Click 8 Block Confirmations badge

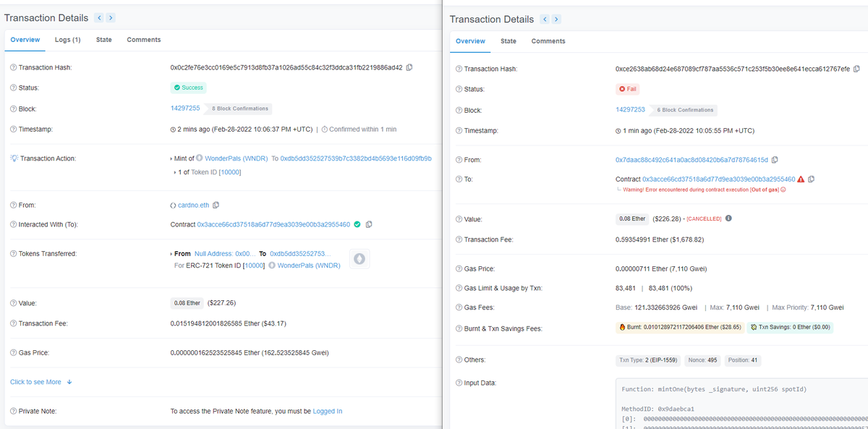click(240, 109)
